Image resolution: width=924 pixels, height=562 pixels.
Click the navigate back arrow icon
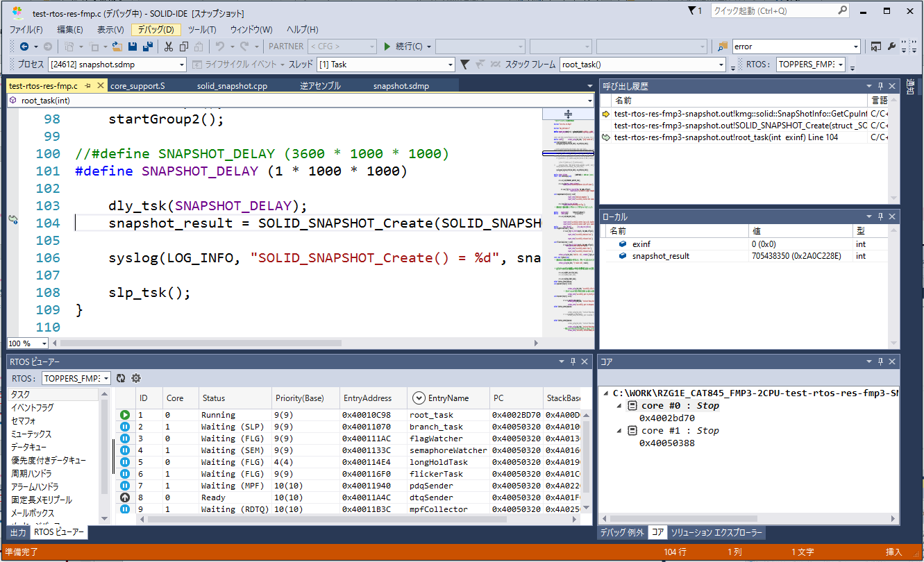pos(24,46)
